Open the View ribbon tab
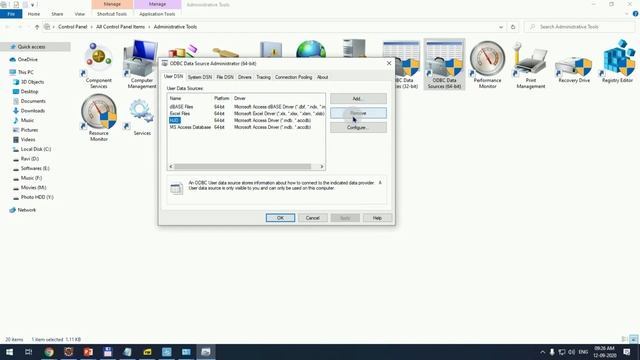The height and width of the screenshot is (360, 640). (80, 14)
